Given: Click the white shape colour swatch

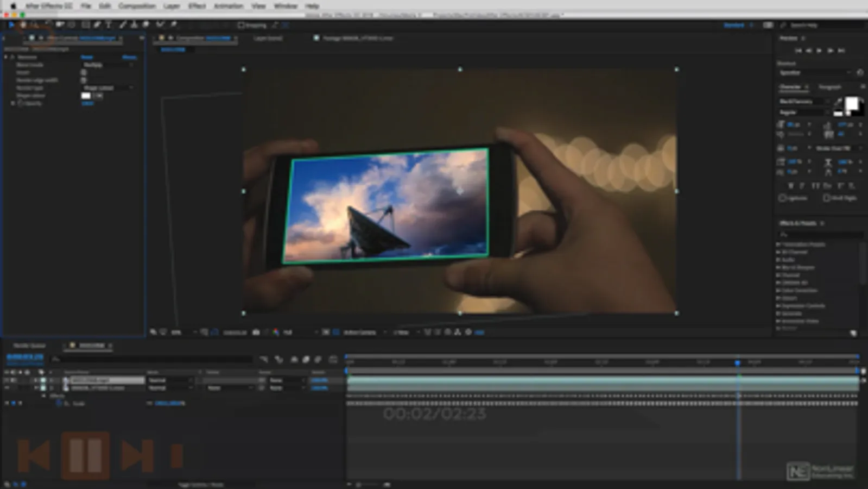Looking at the screenshot, I should pyautogui.click(x=86, y=96).
